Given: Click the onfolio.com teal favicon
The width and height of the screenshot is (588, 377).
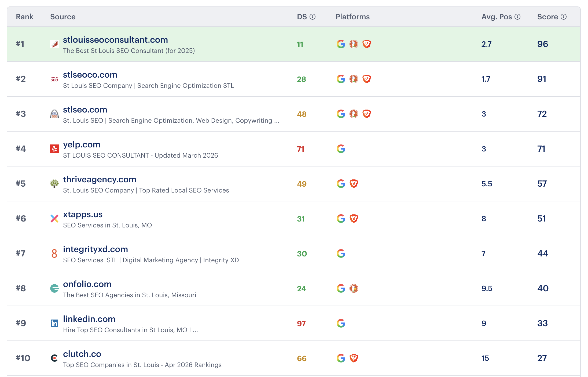Looking at the screenshot, I should [54, 288].
